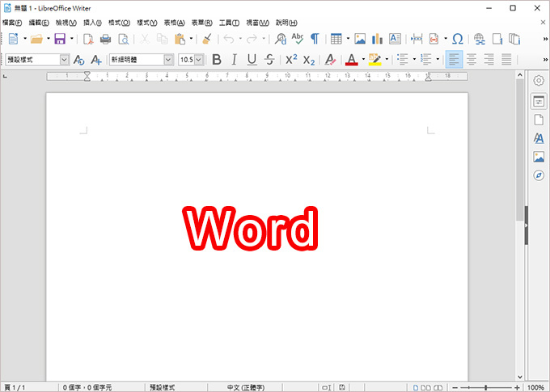
Task: Open the 格式(O) menu
Action: coord(119,23)
